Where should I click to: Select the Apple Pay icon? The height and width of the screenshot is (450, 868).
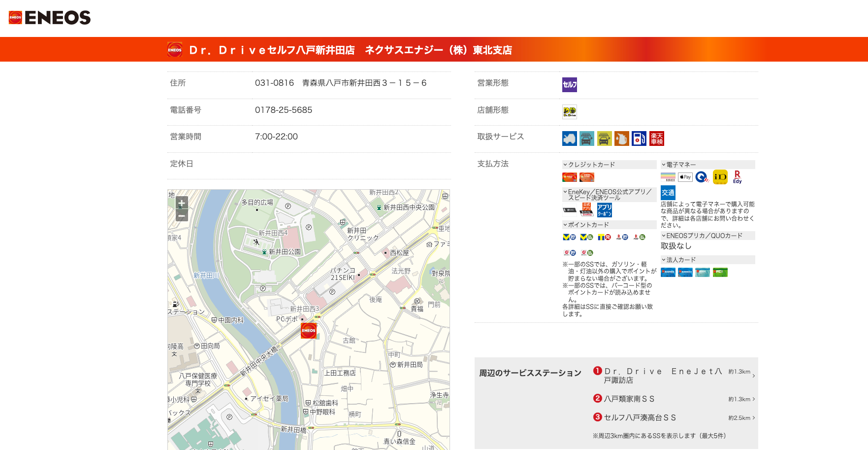pos(685,177)
